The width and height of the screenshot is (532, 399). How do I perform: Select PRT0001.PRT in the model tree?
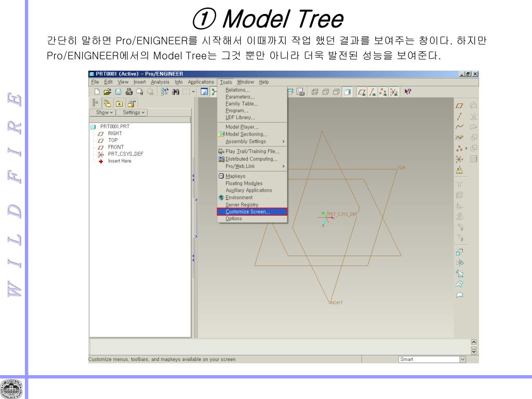pyautogui.click(x=115, y=127)
